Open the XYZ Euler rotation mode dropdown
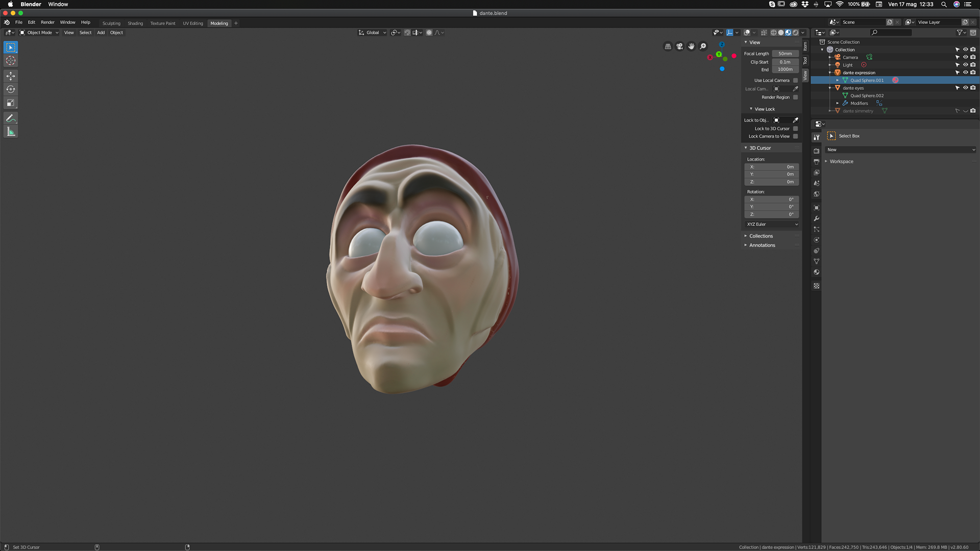Viewport: 980px width, 551px height. coord(772,224)
